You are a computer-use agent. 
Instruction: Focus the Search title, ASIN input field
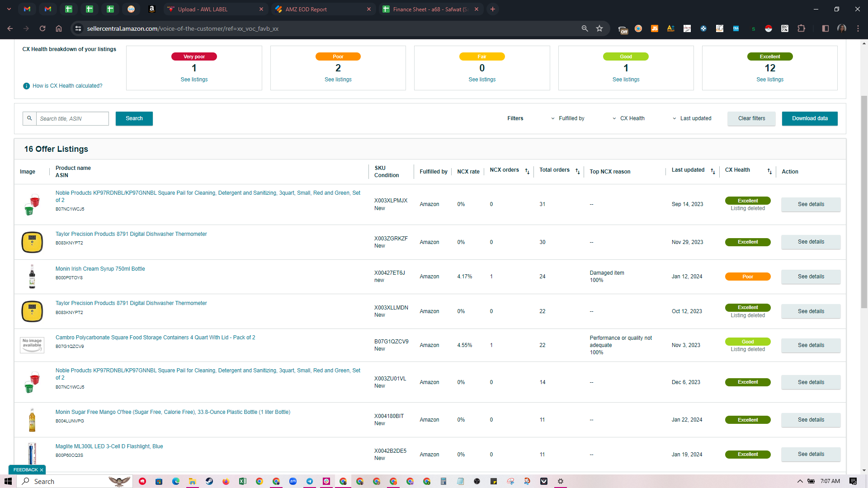(x=72, y=118)
